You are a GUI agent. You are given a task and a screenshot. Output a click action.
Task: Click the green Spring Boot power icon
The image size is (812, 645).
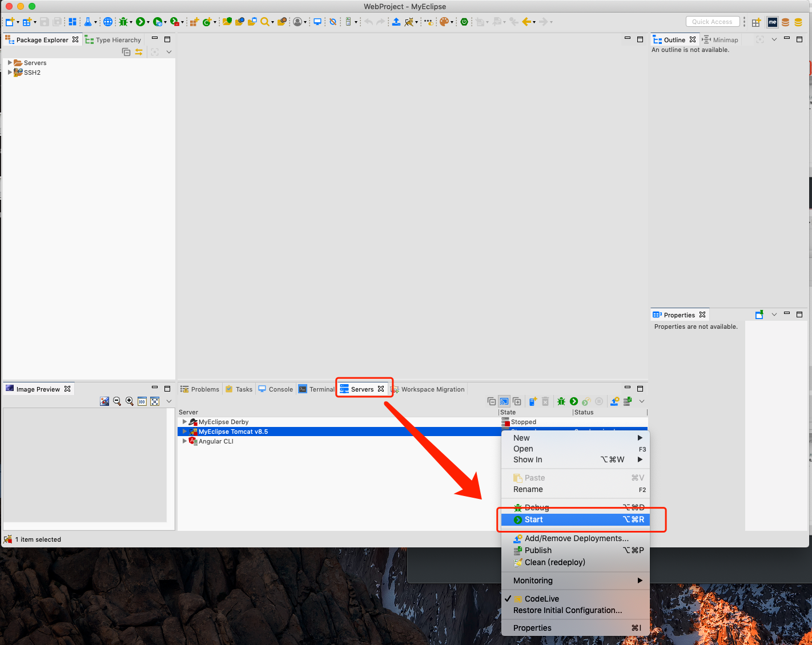[464, 22]
